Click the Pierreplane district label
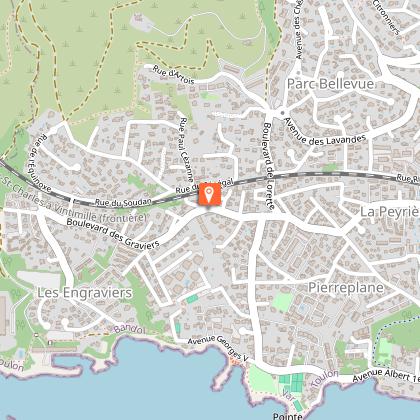 (346, 287)
